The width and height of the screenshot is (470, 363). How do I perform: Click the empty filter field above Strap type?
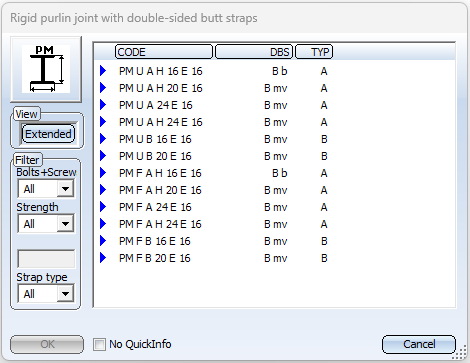(x=46, y=259)
